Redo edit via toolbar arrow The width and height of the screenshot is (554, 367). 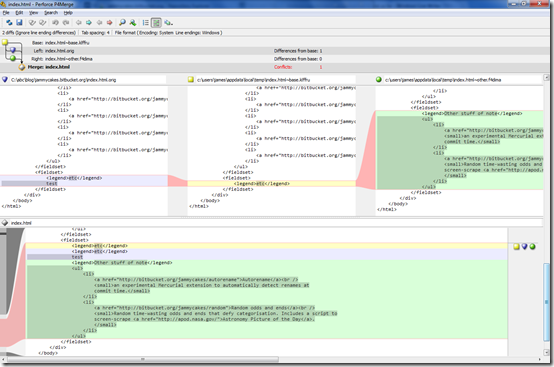(66, 23)
